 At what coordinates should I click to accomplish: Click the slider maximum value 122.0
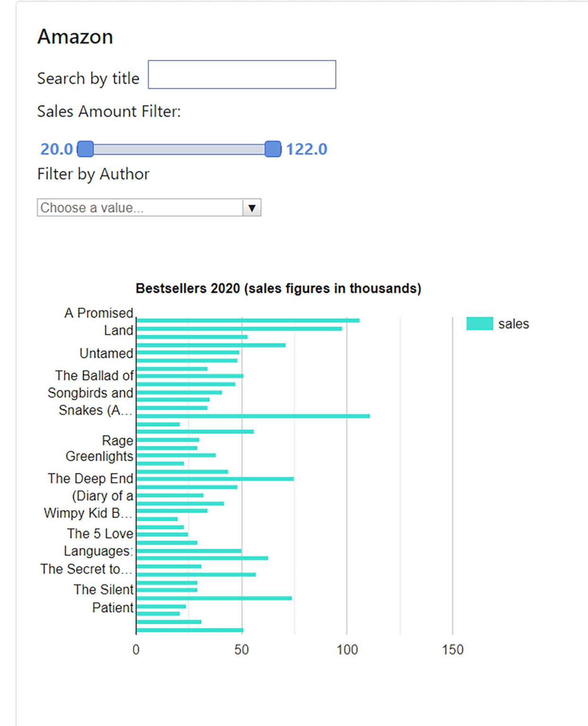pyautogui.click(x=307, y=149)
